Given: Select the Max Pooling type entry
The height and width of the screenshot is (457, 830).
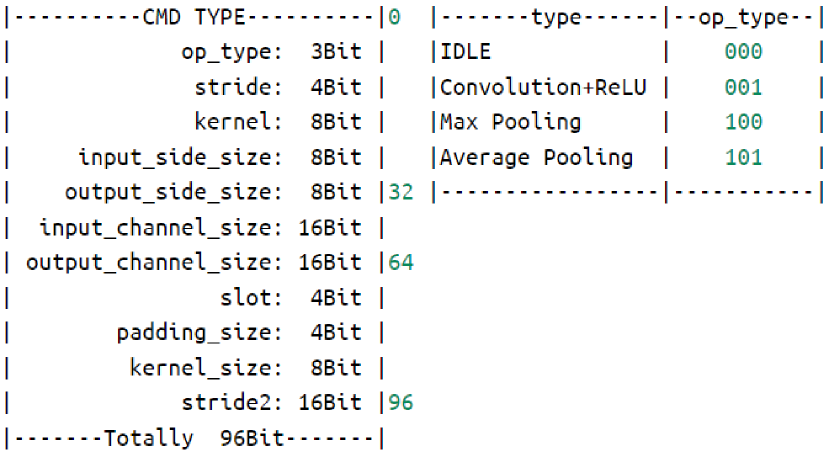Looking at the screenshot, I should [x=511, y=122].
